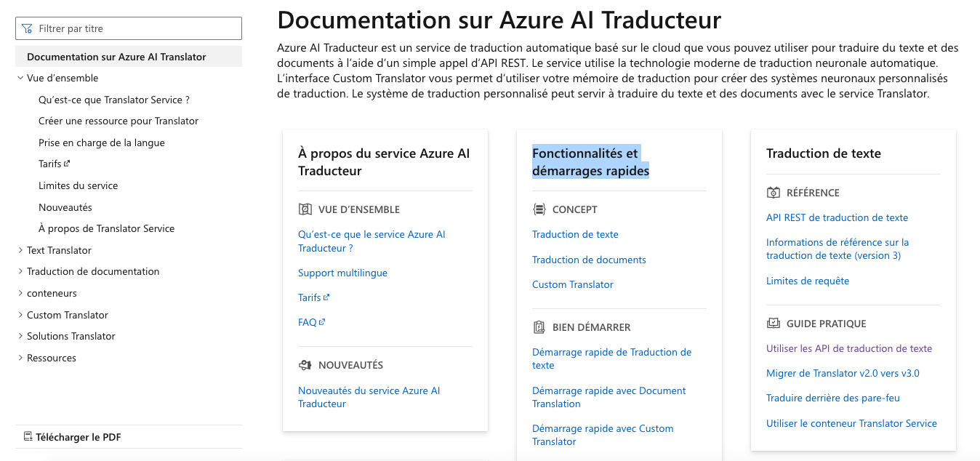The image size is (980, 461).
Task: Click the Référence section icon
Action: [x=774, y=193]
